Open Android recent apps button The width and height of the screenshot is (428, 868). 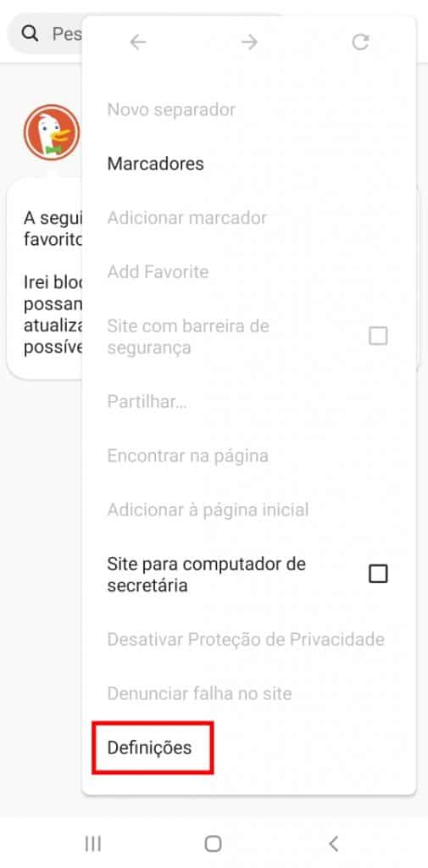click(x=93, y=843)
